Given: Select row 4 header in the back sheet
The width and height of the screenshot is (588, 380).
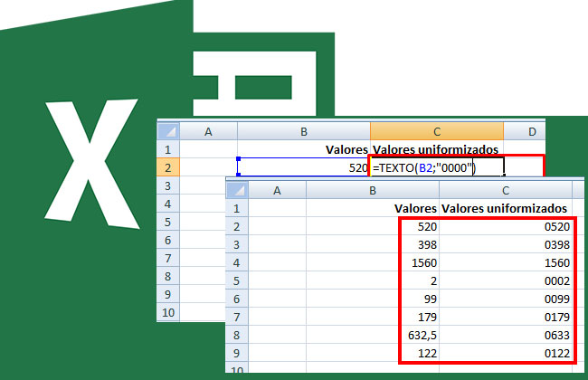Looking at the screenshot, I should [x=168, y=204].
